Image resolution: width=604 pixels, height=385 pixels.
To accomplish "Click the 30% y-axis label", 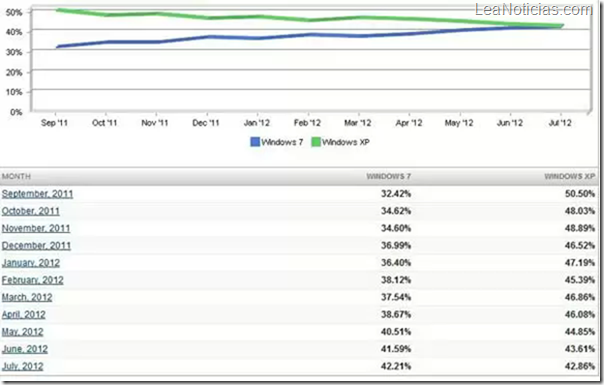I will pyautogui.click(x=14, y=52).
